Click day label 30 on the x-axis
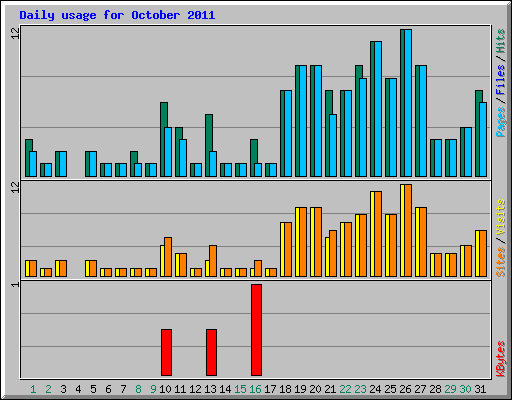The image size is (512, 400). click(465, 389)
